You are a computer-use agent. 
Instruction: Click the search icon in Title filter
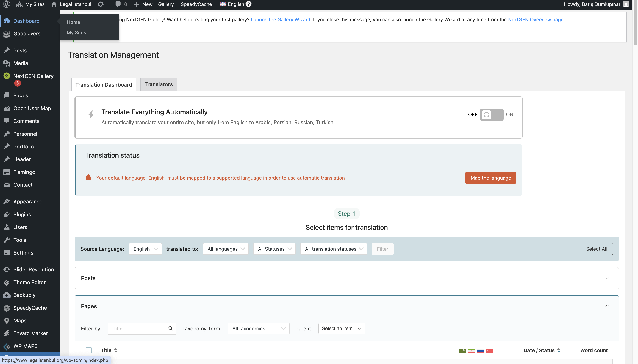[171, 328]
